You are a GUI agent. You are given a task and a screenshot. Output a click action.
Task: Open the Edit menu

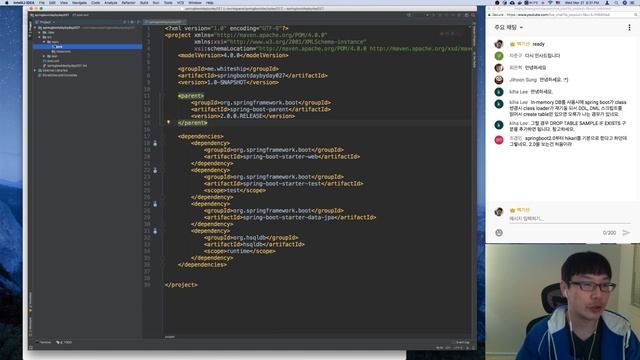click(52, 2)
